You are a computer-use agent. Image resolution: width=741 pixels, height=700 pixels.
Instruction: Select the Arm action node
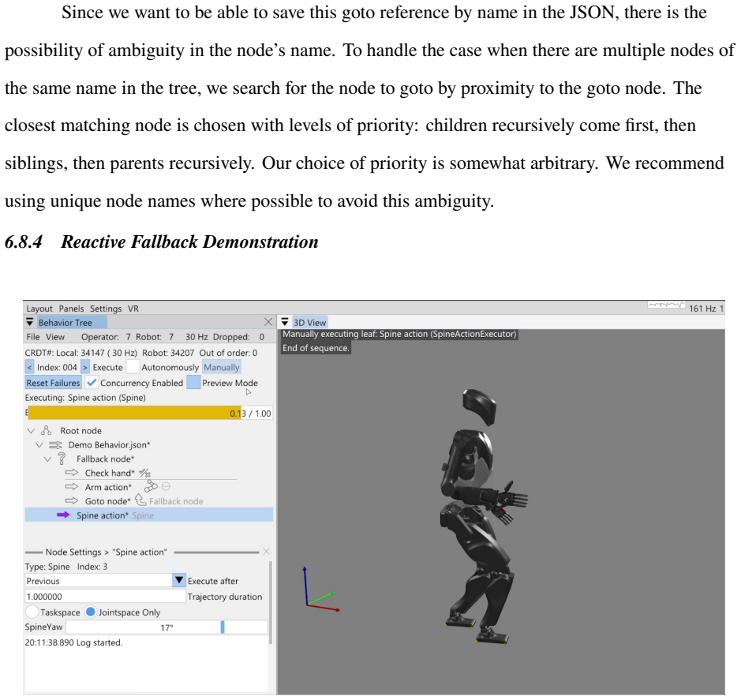coord(108,487)
